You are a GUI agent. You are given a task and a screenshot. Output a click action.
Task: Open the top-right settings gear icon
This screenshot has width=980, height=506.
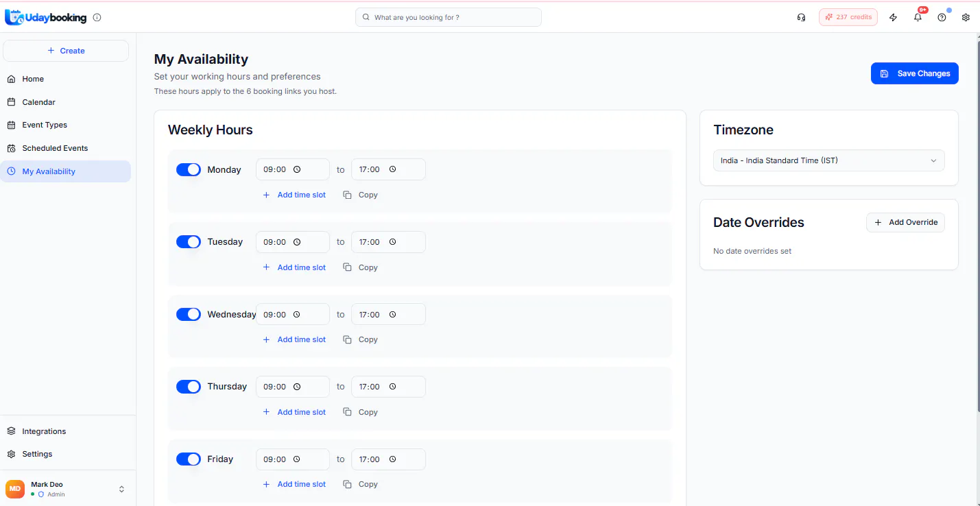click(966, 17)
